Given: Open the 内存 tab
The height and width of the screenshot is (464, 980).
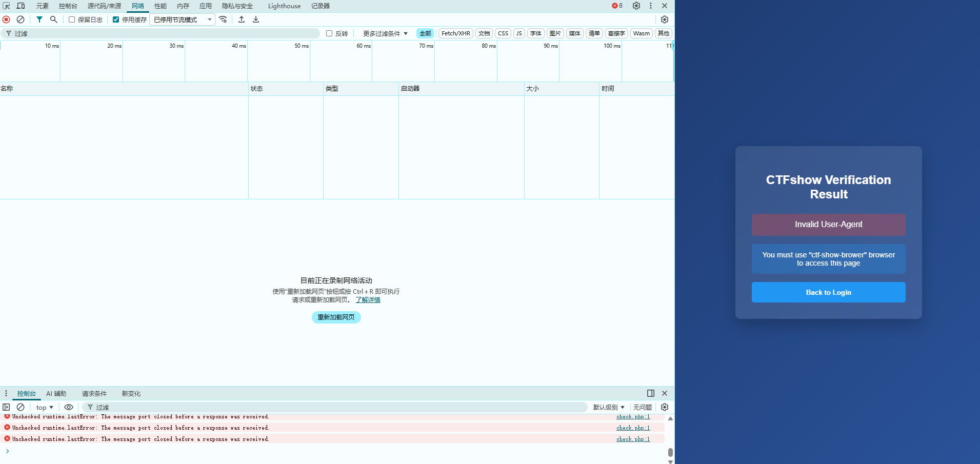Looking at the screenshot, I should (x=183, y=6).
